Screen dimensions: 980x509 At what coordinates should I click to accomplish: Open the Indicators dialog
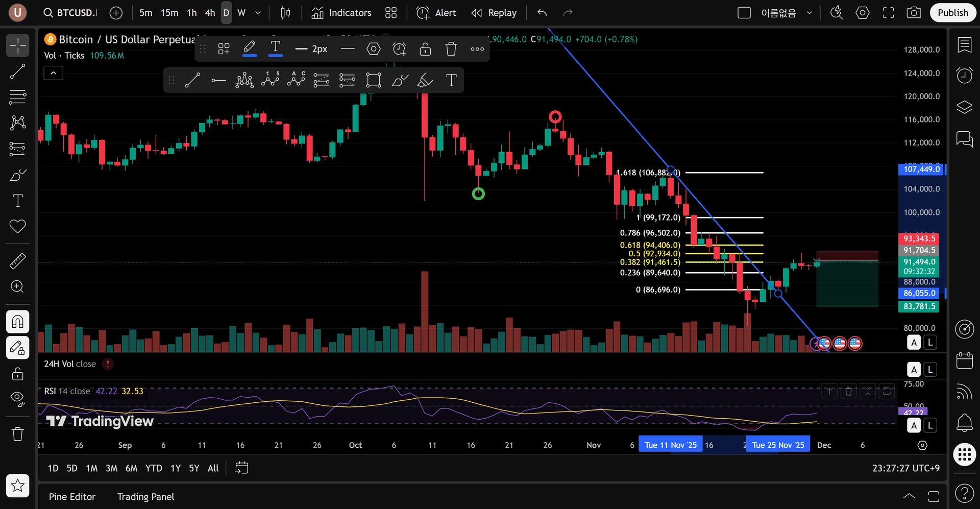click(341, 13)
